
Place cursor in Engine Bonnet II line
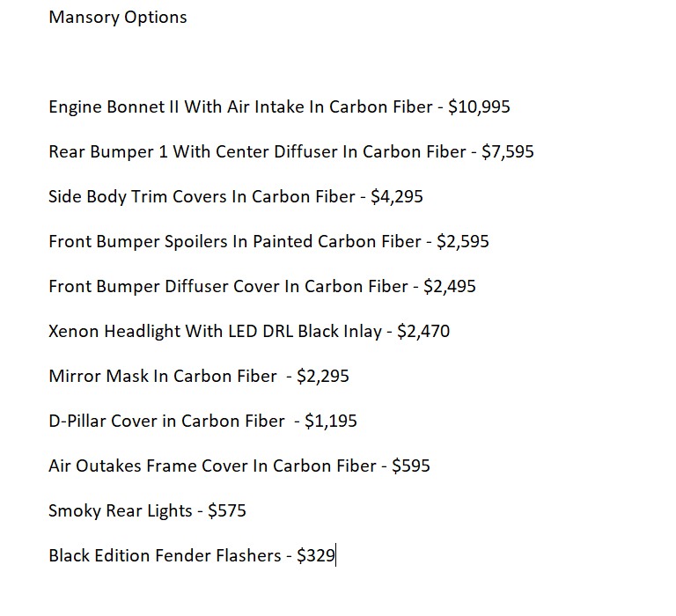279,106
